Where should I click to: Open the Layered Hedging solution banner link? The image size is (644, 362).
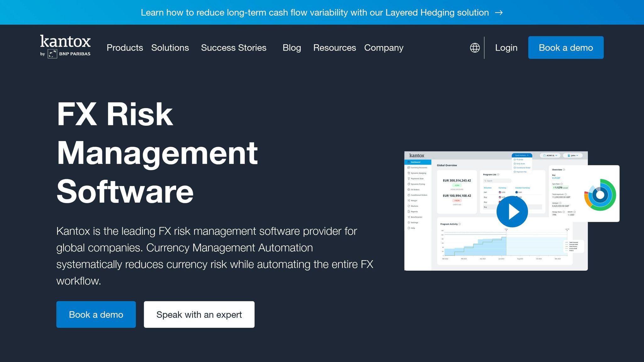tap(322, 13)
